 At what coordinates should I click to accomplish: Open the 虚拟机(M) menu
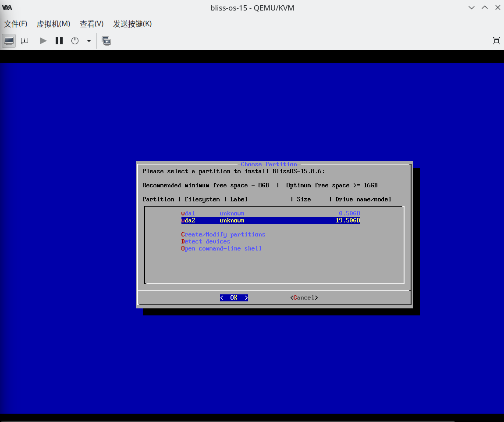pos(53,24)
